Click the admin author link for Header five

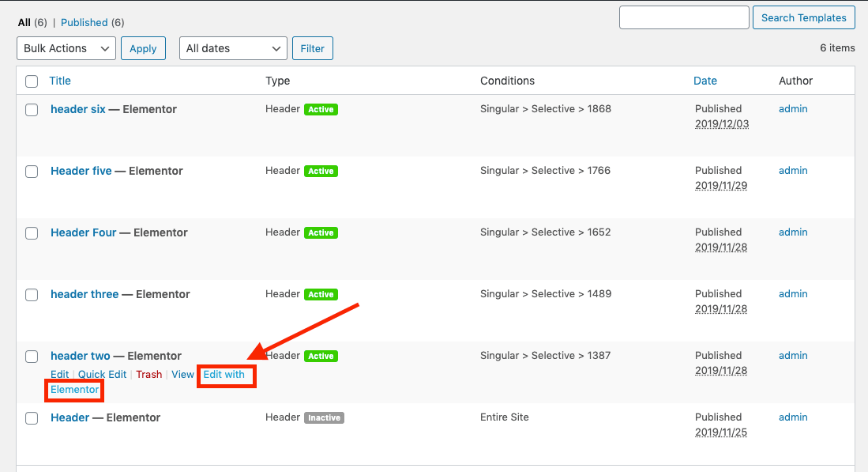792,171
